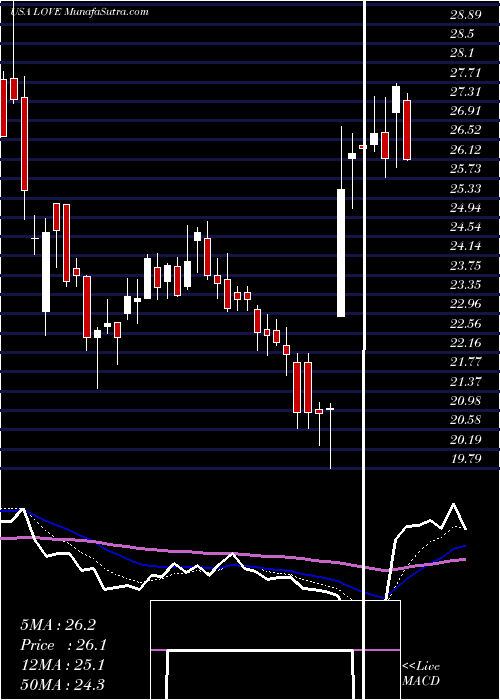Click the 28.1 price axis label

[462, 53]
